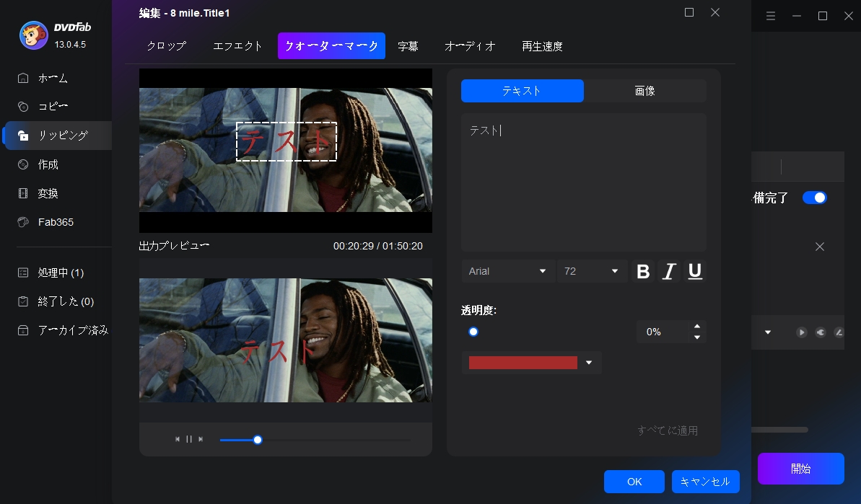Click the preview playback position handle

point(258,440)
